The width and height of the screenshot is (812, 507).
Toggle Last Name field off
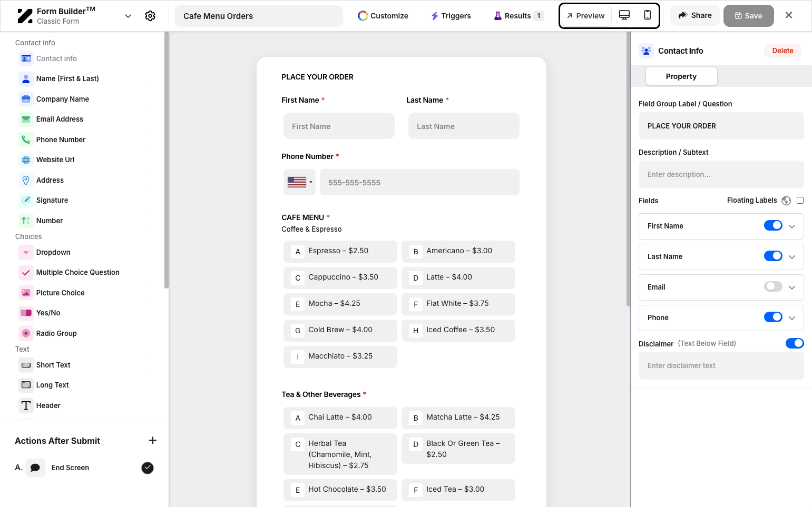click(x=773, y=256)
